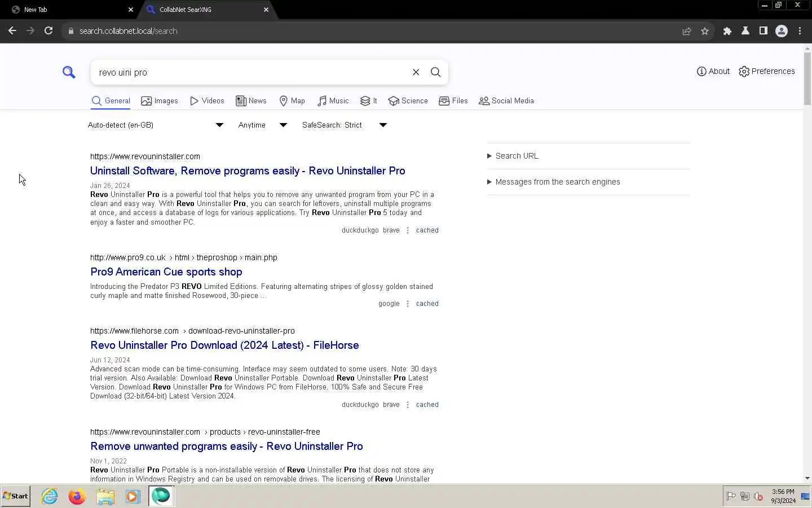Image resolution: width=812 pixels, height=508 pixels.
Task: Open the browser three-dot menu
Action: pyautogui.click(x=800, y=31)
